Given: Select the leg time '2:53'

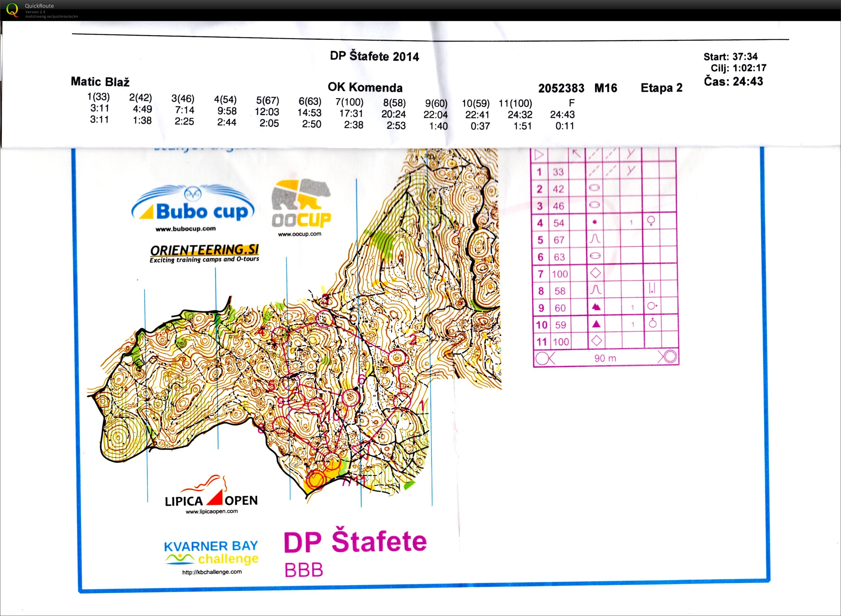Looking at the screenshot, I should (396, 126).
